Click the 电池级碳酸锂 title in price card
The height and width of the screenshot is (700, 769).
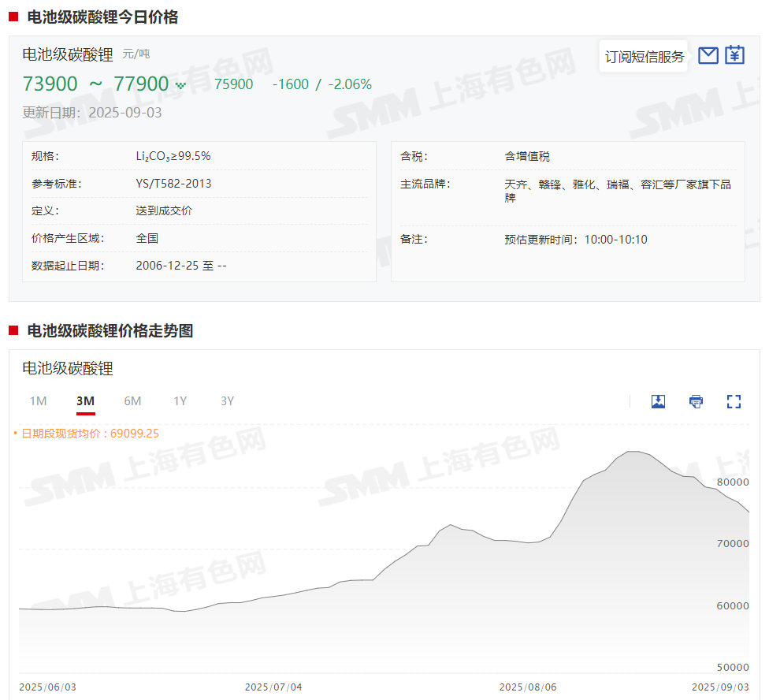tap(68, 54)
